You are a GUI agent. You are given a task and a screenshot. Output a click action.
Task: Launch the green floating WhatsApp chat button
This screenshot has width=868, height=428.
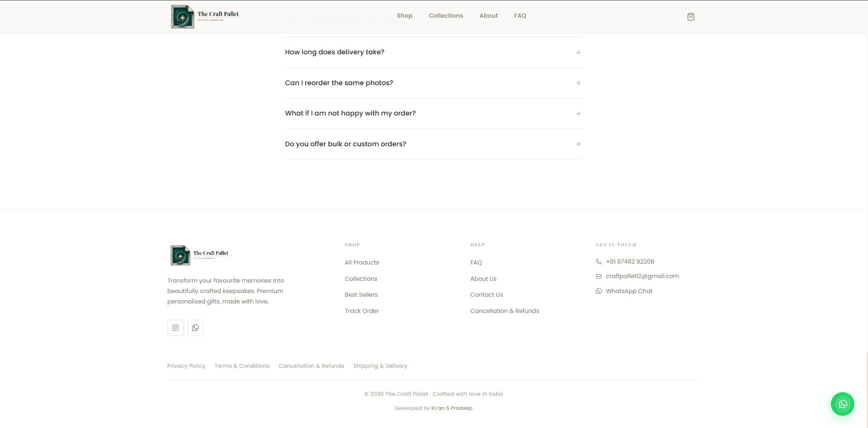coord(842,404)
